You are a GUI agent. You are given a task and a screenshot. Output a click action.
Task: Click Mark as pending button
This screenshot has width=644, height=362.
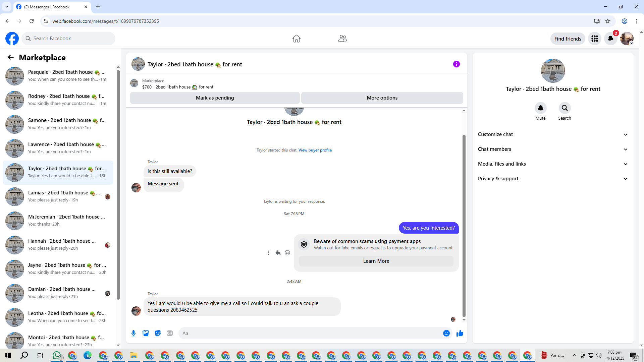(215, 98)
